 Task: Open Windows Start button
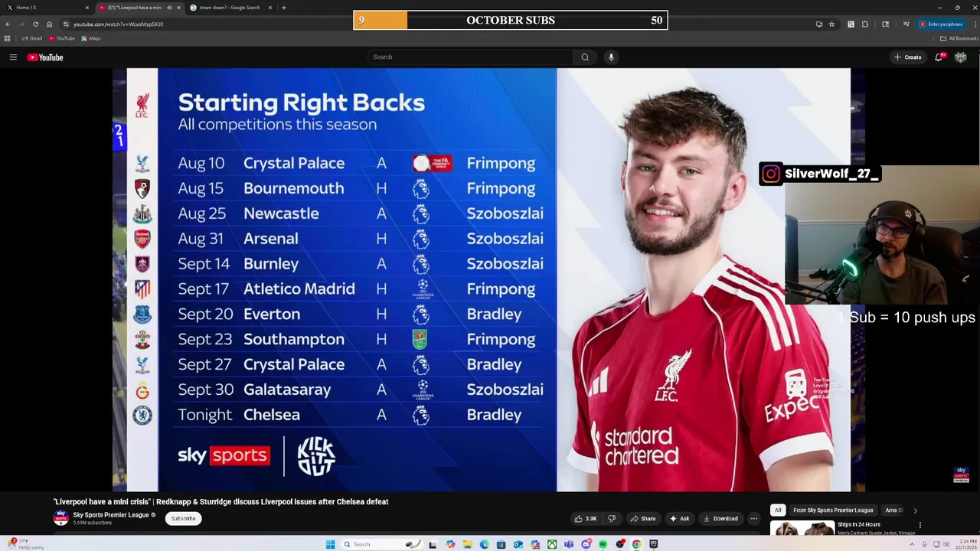(x=330, y=544)
